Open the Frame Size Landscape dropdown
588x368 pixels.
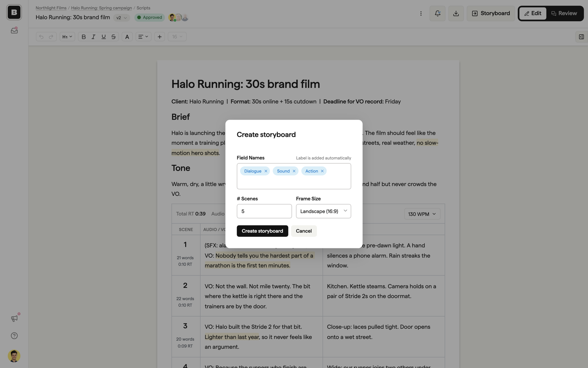(323, 211)
